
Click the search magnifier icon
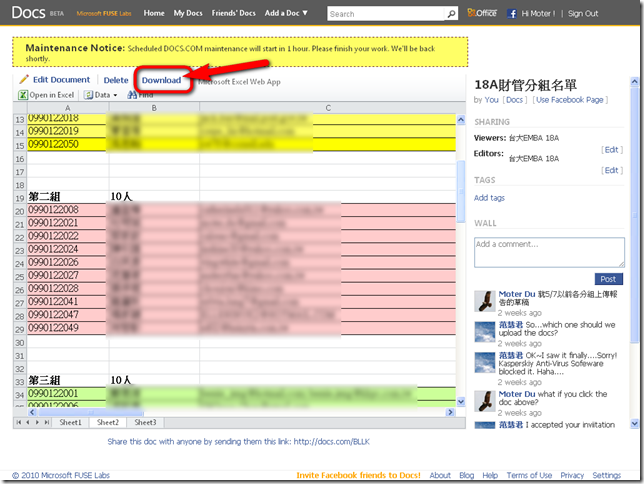[x=451, y=14]
